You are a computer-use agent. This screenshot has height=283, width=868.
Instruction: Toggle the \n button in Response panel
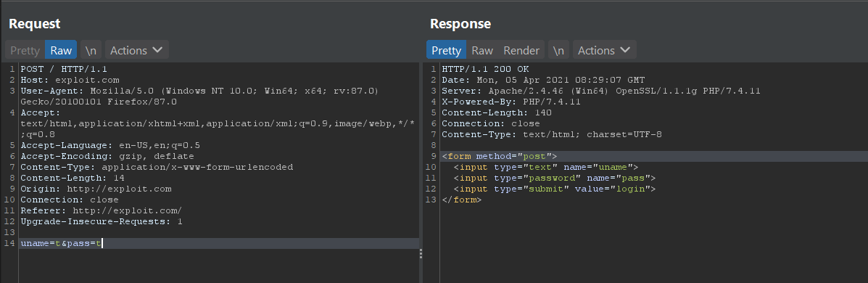tap(558, 50)
